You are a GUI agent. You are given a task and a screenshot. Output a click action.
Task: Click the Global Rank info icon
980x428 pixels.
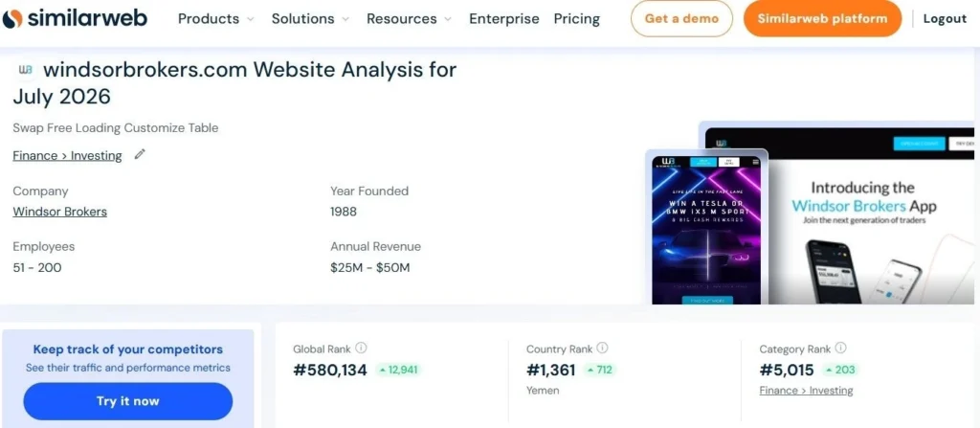pyautogui.click(x=361, y=348)
